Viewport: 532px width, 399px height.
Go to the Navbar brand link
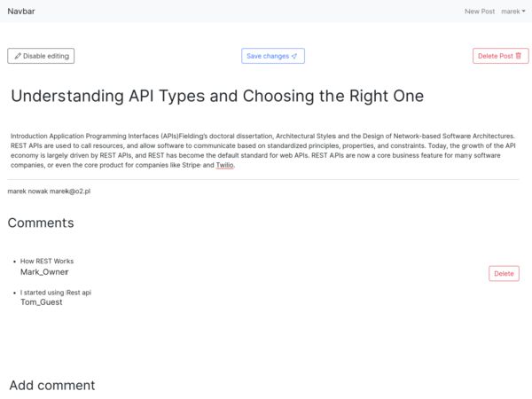pyautogui.click(x=21, y=12)
